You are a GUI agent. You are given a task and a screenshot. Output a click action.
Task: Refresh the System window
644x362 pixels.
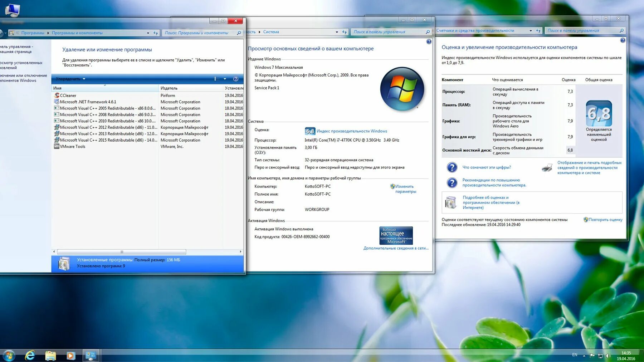pyautogui.click(x=345, y=32)
